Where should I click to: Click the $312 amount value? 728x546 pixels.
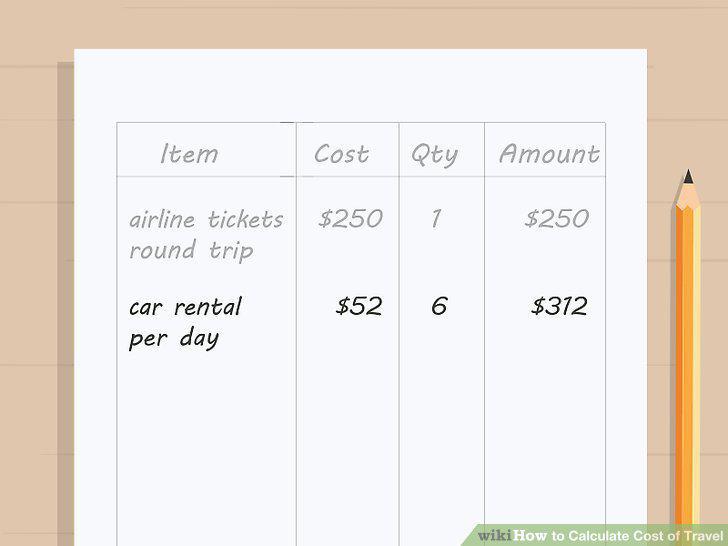pos(559,306)
